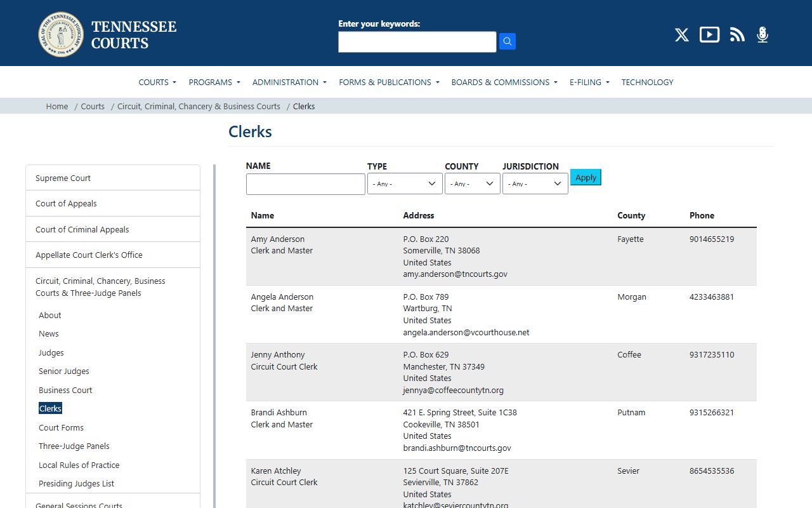Open the Boards & Commissions dropdown menu
The image size is (812, 508).
pyautogui.click(x=504, y=82)
